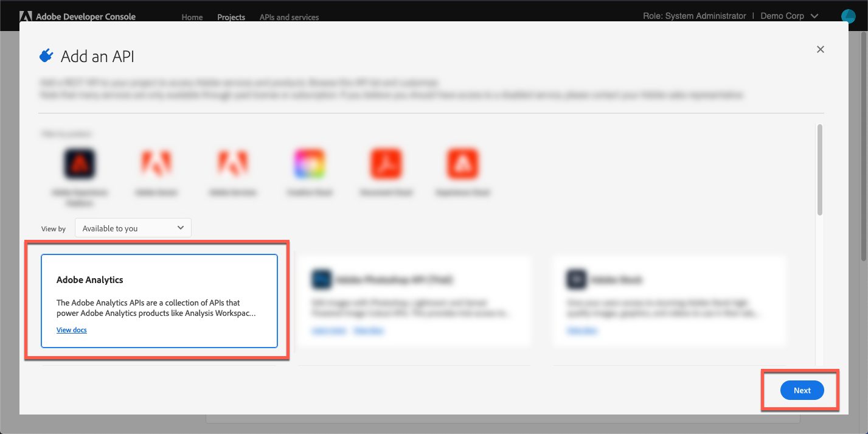This screenshot has width=868, height=434.
Task: Filter by the Document Cloud PDF icon
Action: (x=386, y=163)
